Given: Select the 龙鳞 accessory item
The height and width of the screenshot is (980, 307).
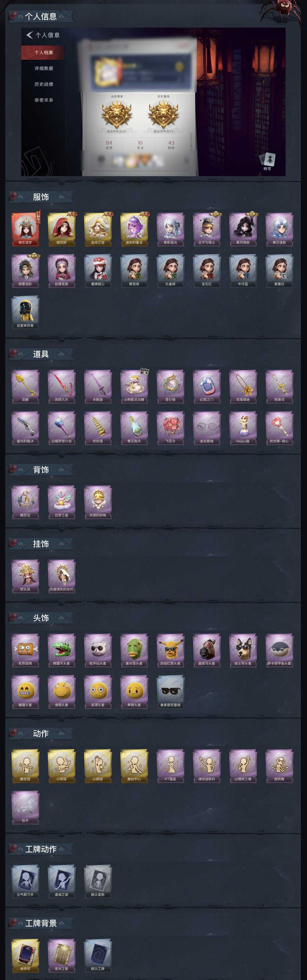Looking at the screenshot, I should [25, 387].
